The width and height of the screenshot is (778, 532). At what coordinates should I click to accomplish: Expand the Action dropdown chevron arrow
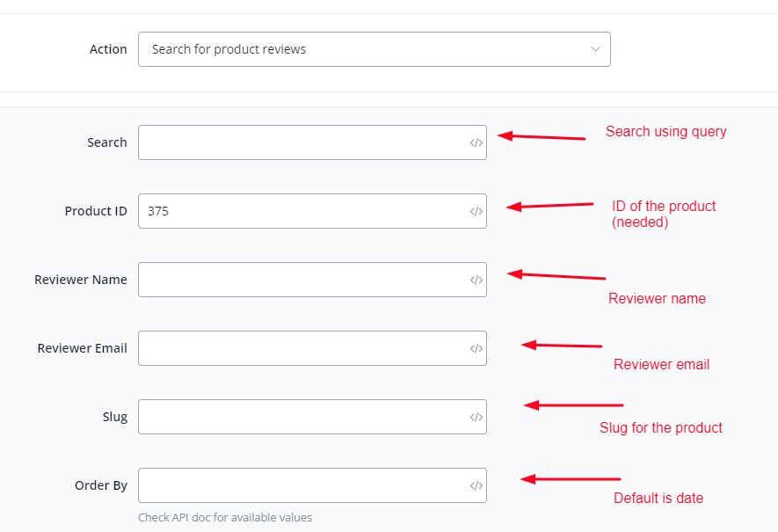point(595,49)
